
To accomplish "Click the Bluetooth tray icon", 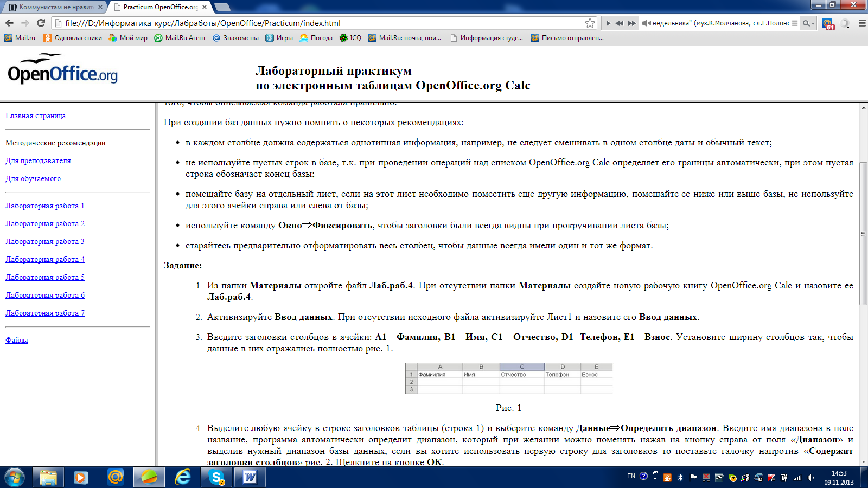I will [680, 478].
